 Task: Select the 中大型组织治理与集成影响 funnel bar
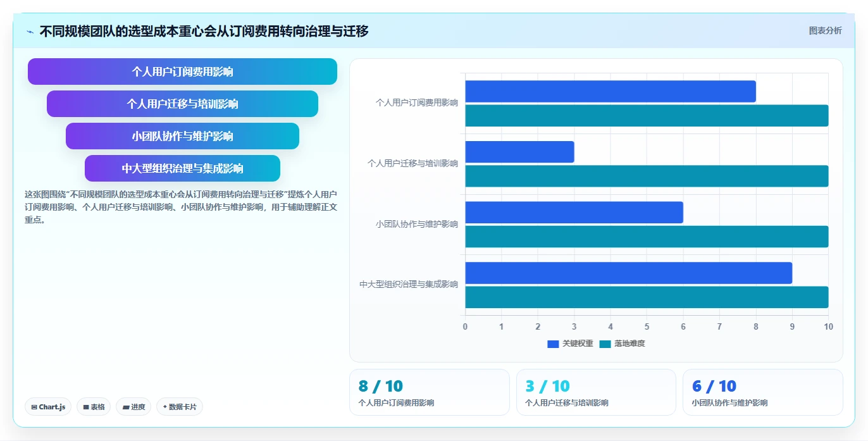[182, 168]
